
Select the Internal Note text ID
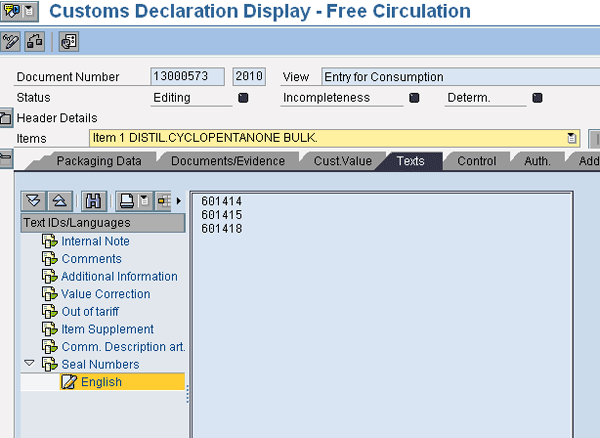[95, 241]
